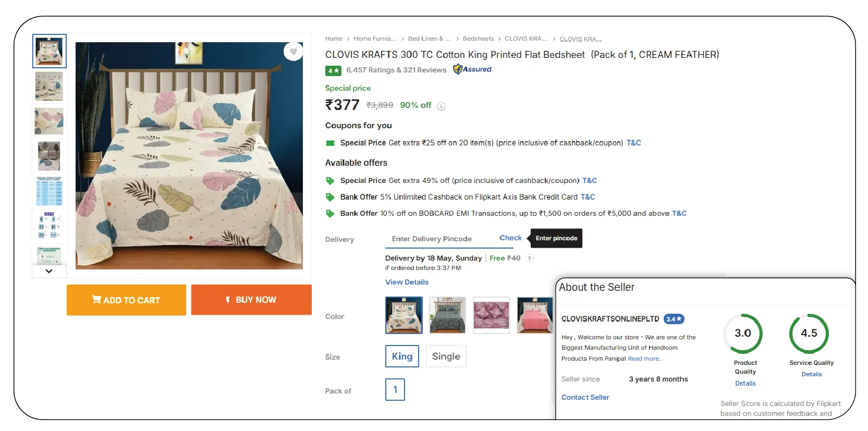Click the wishlist heart icon on product image

(x=294, y=52)
